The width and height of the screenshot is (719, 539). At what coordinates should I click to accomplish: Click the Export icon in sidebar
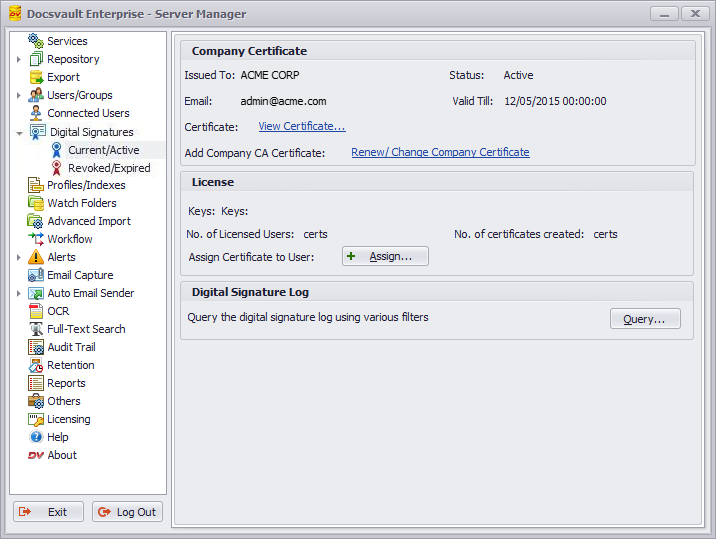tap(36, 77)
